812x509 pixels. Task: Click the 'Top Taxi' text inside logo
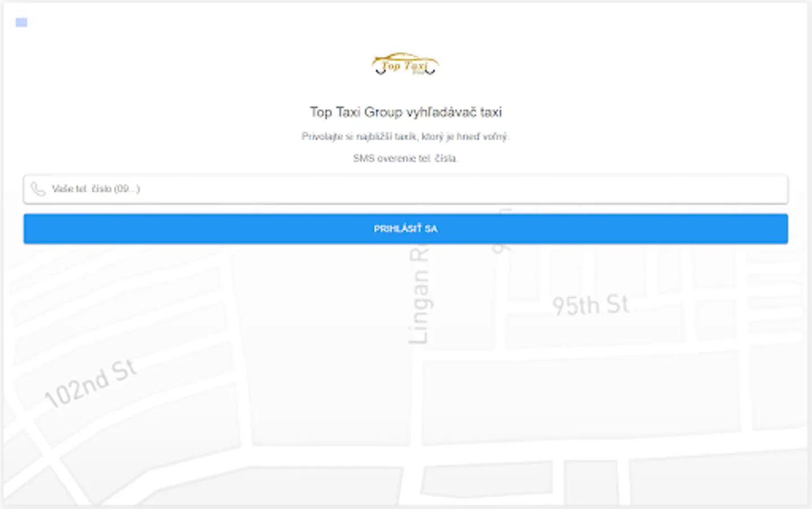click(x=404, y=66)
